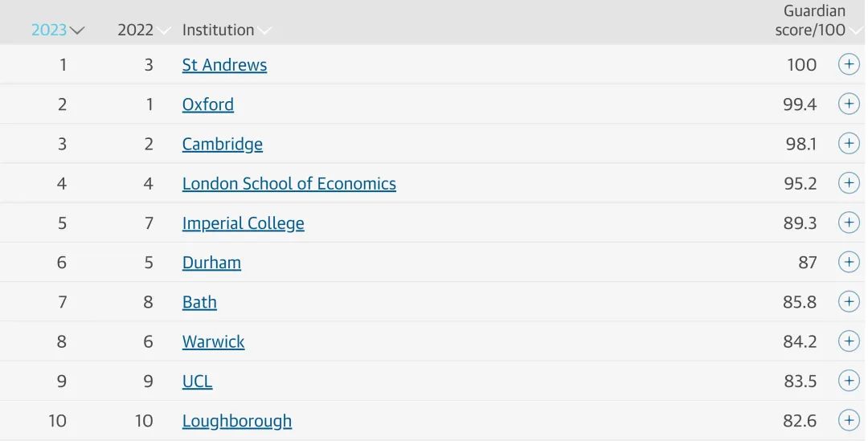Viewport: 868px width, 441px height.
Task: Expand the Oxford row plus icon
Action: tap(849, 104)
